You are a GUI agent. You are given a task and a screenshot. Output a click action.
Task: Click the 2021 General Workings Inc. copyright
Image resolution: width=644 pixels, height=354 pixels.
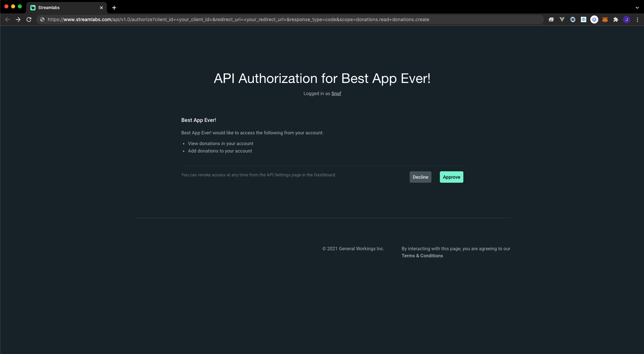[353, 249]
